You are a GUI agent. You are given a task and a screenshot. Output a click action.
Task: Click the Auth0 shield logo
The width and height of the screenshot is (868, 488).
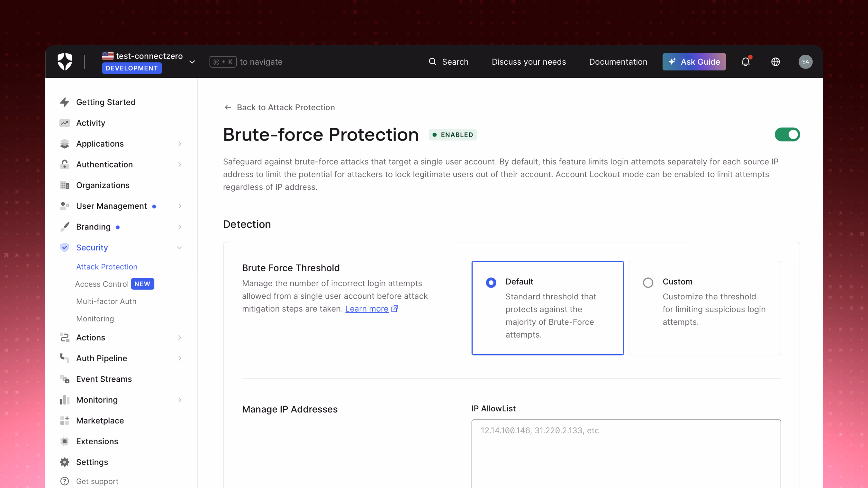(65, 62)
